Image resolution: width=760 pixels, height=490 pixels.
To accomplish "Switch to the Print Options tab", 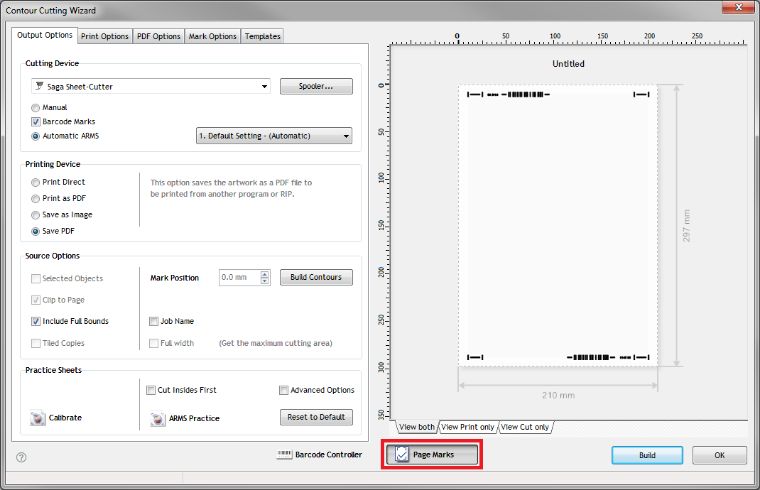I will coord(105,36).
